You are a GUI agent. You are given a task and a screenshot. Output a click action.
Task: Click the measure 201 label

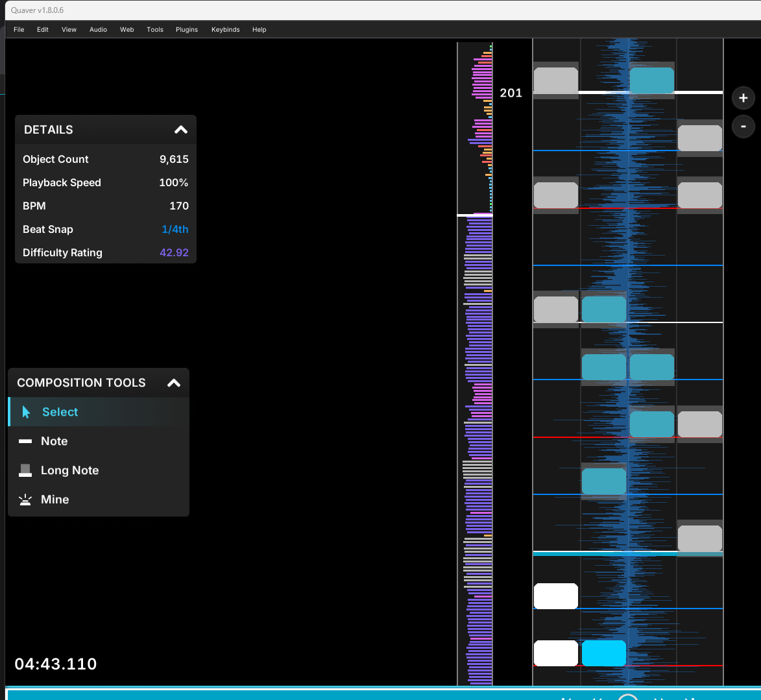pos(511,93)
